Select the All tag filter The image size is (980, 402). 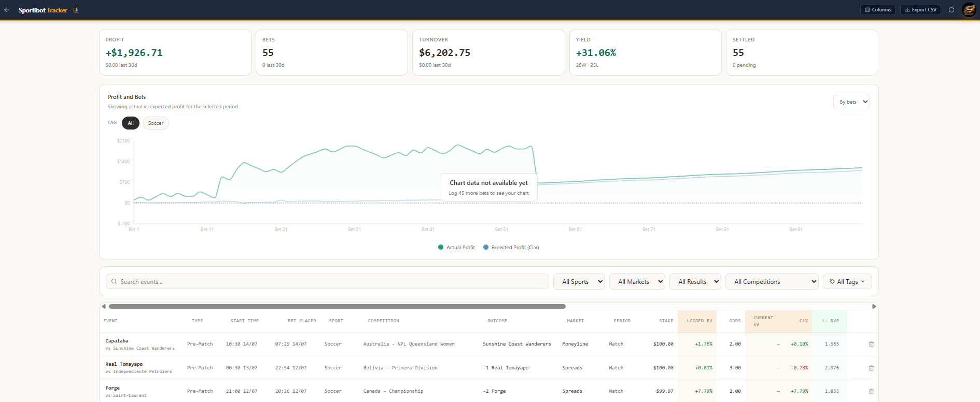(x=131, y=123)
